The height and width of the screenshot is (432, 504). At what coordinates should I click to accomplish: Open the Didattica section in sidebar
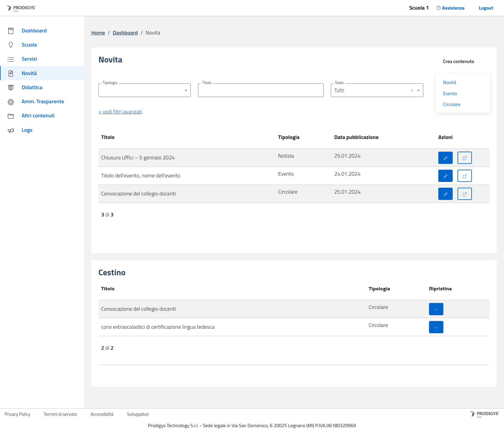coord(32,87)
